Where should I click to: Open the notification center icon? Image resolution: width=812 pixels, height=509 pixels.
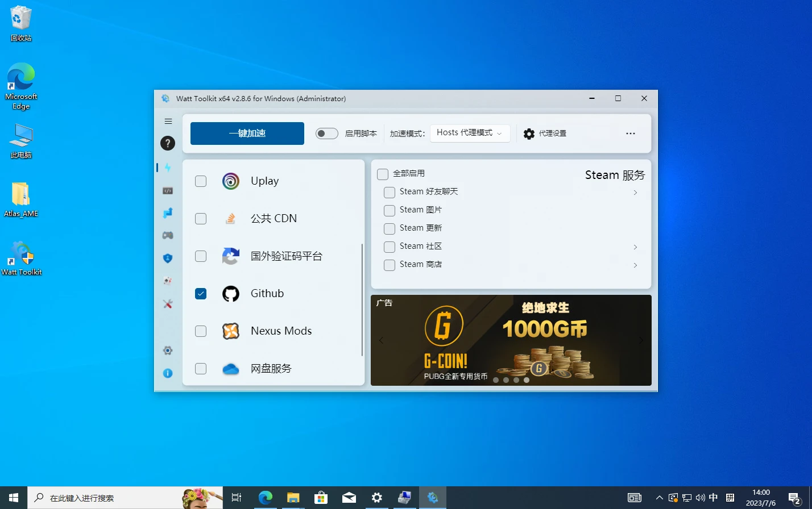(795, 498)
